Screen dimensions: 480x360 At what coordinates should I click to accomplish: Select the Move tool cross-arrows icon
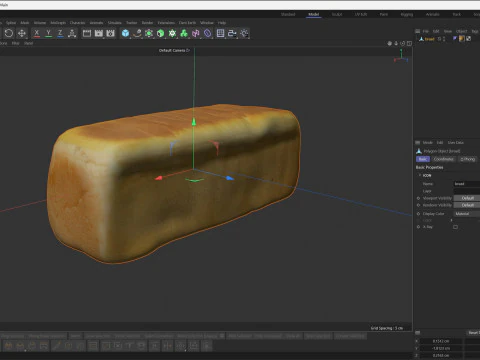pos(22,33)
